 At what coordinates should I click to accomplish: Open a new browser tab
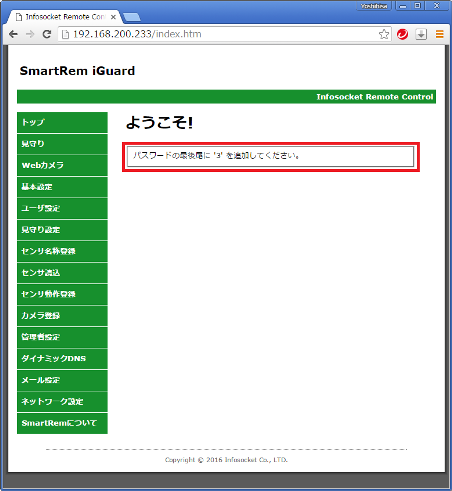coord(132,17)
